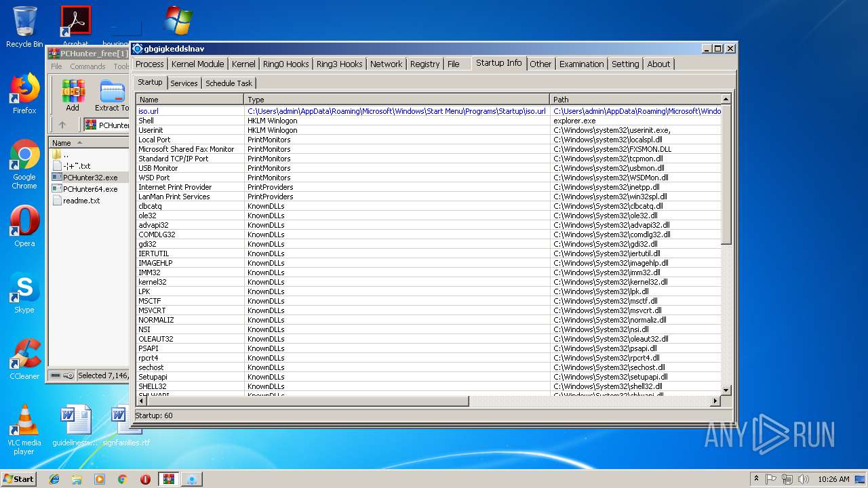Image resolution: width=868 pixels, height=488 pixels.
Task: Show hidden tray icons arrow
Action: [756, 479]
